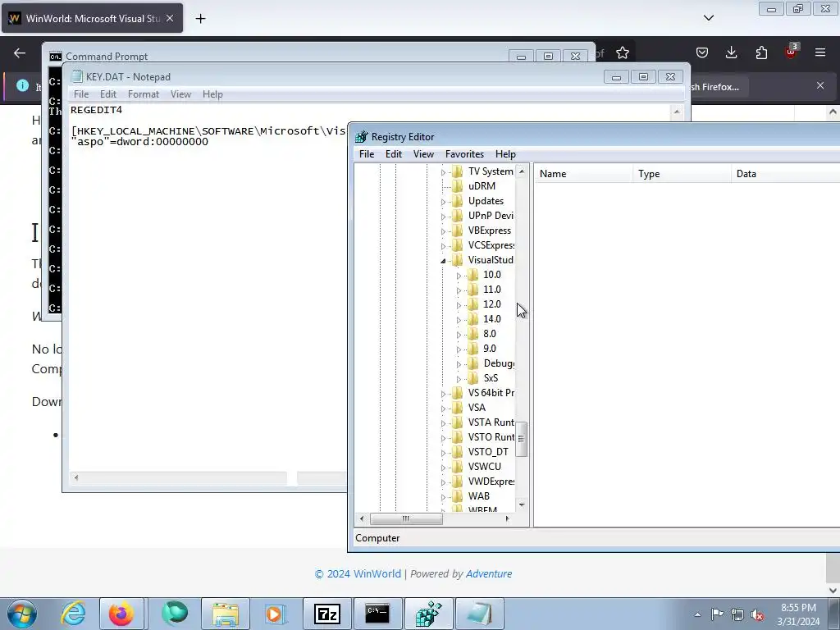
Task: Expand the Updates registry key
Action: point(443,202)
